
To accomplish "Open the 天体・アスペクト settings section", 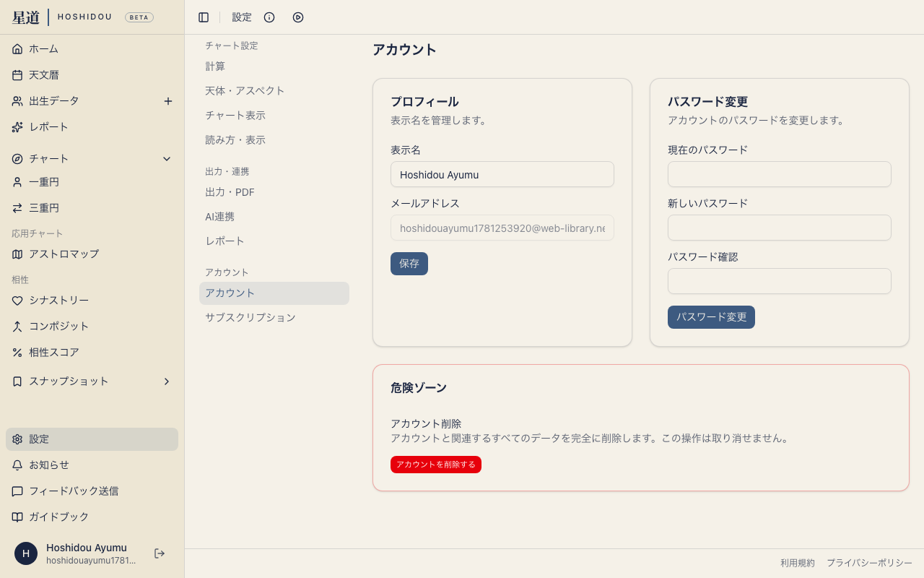I will (274, 91).
